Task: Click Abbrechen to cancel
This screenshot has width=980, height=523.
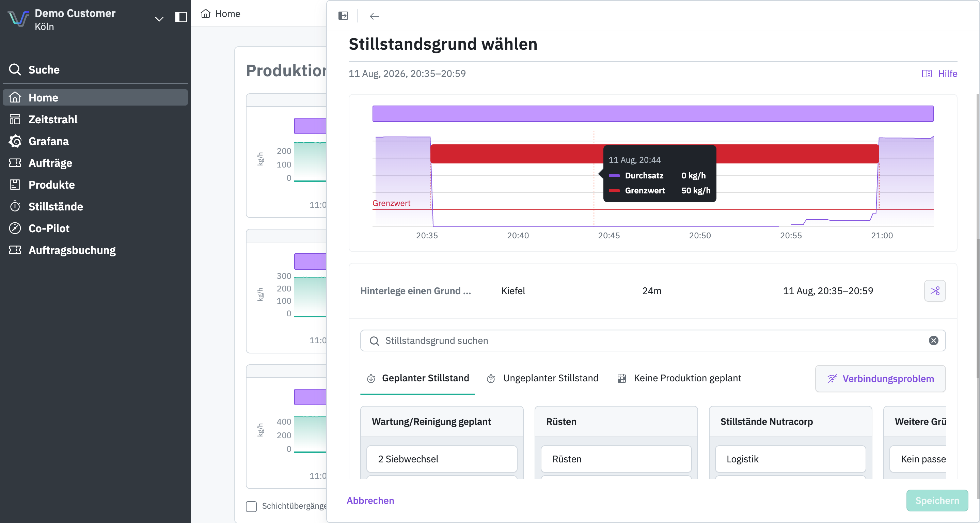Action: click(370, 501)
